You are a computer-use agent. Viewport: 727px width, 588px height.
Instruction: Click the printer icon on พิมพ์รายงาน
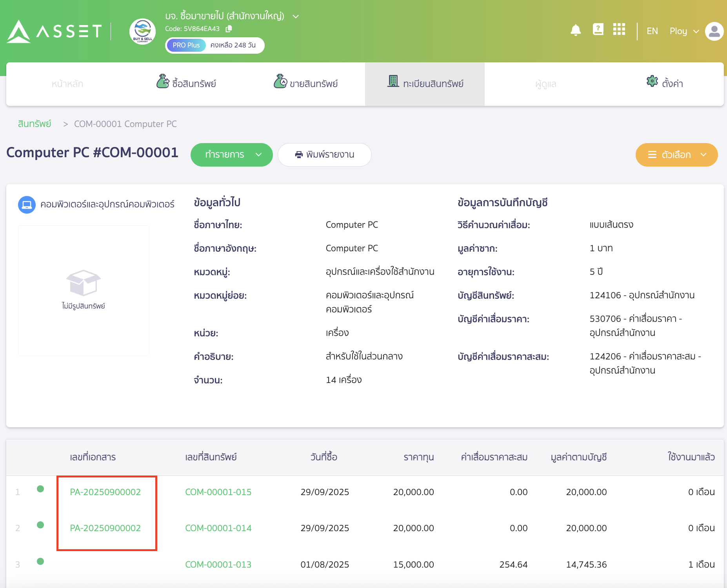coord(298,155)
